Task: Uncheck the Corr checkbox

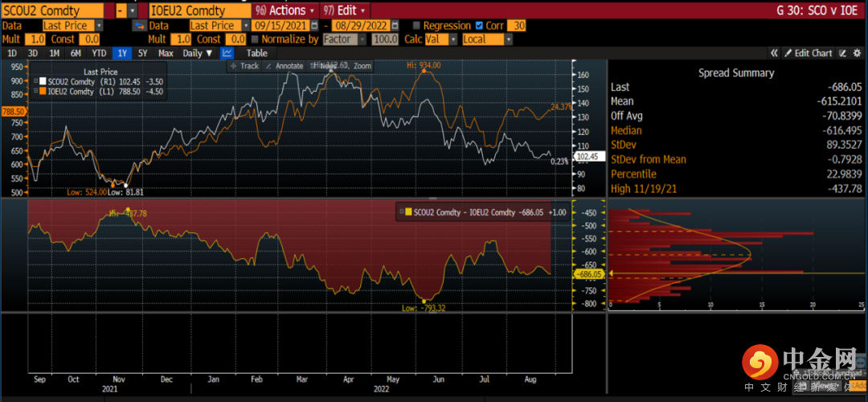Action: [480, 26]
